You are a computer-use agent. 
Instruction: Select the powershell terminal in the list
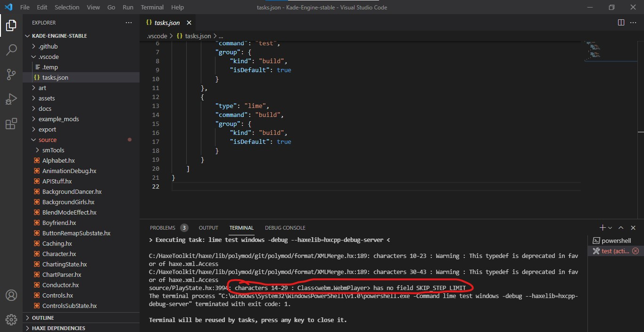615,240
